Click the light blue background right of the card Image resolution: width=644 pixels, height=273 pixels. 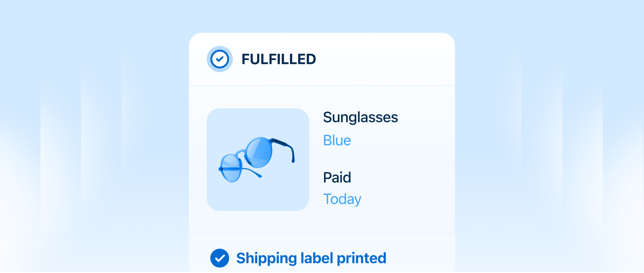[x=551, y=140]
